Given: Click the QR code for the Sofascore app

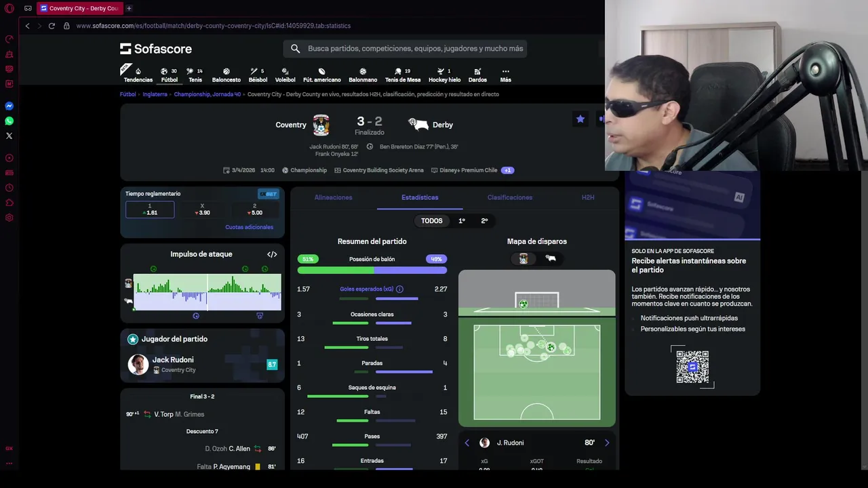Looking at the screenshot, I should pos(692,367).
